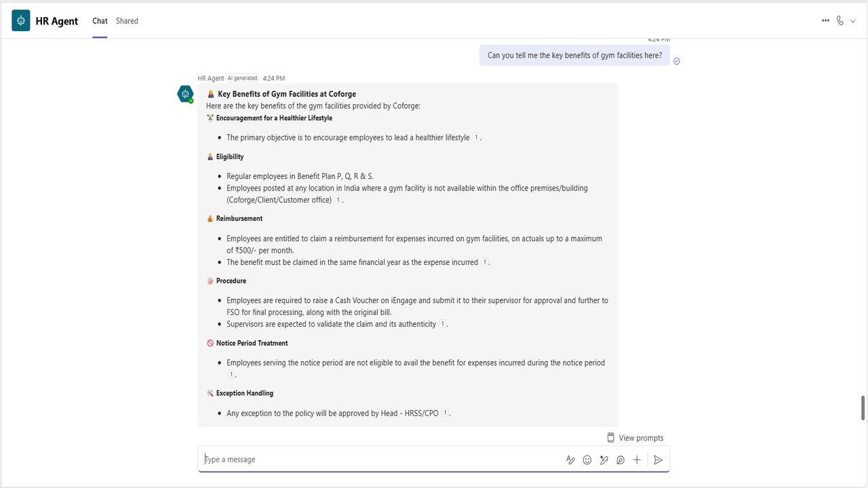This screenshot has height=488, width=868.
Task: Click the HR Agent app icon in header
Action: click(21, 21)
